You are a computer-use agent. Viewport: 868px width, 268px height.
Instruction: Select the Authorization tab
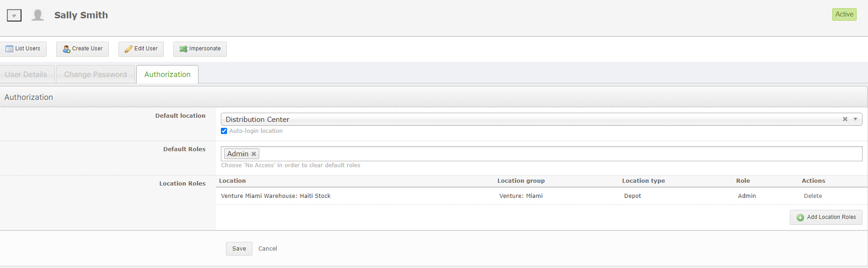[x=167, y=74]
